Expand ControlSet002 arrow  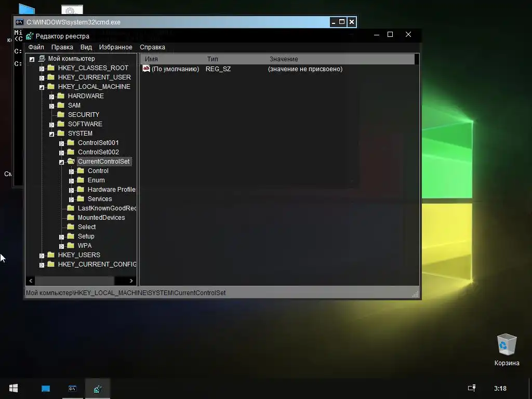tap(61, 153)
